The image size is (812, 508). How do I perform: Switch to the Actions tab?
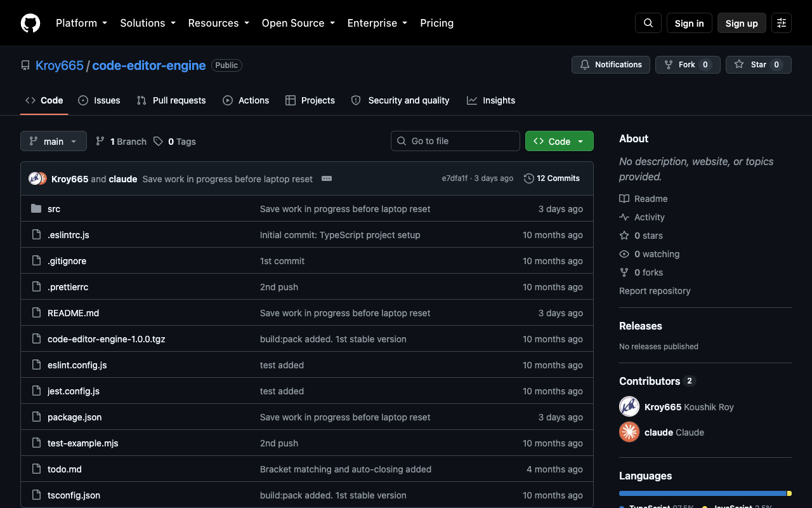tap(246, 100)
